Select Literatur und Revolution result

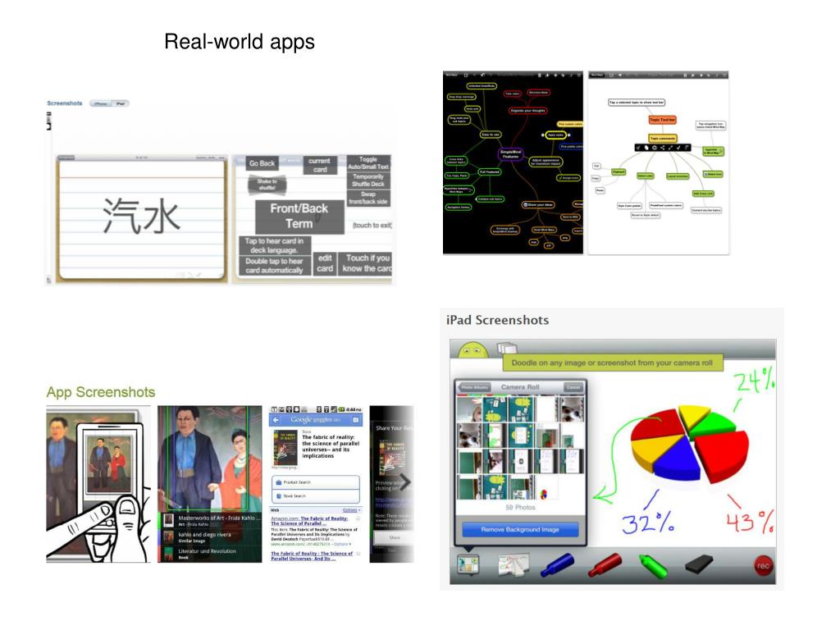pyautogui.click(x=210, y=554)
